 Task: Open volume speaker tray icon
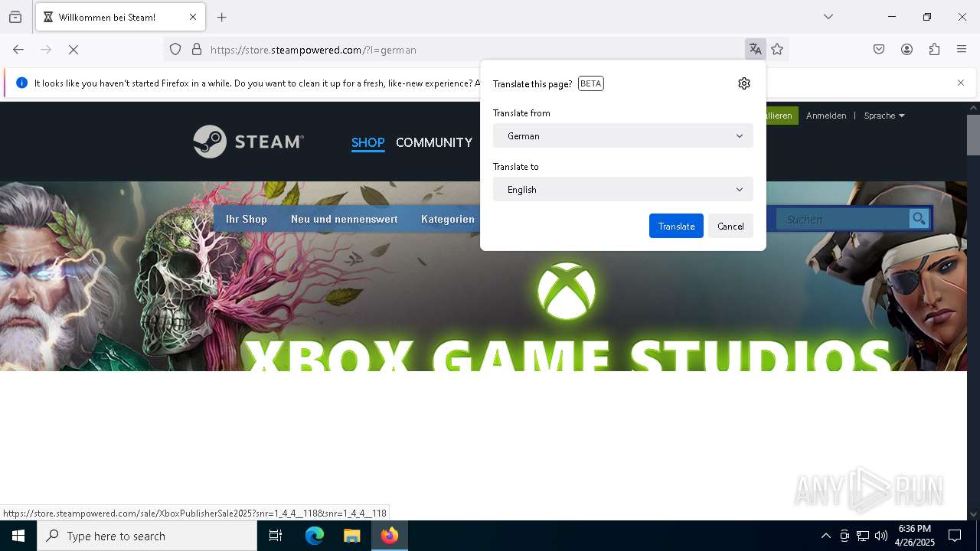pos(881,536)
